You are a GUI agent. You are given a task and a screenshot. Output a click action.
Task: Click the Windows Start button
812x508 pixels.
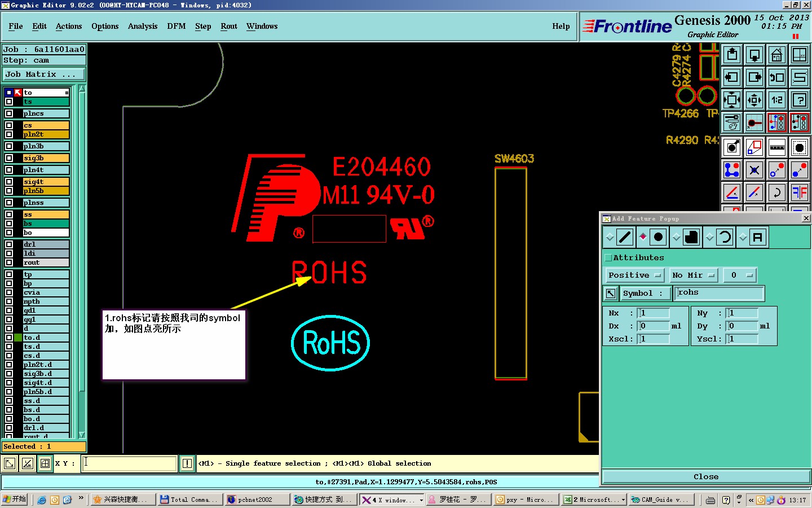[15, 500]
